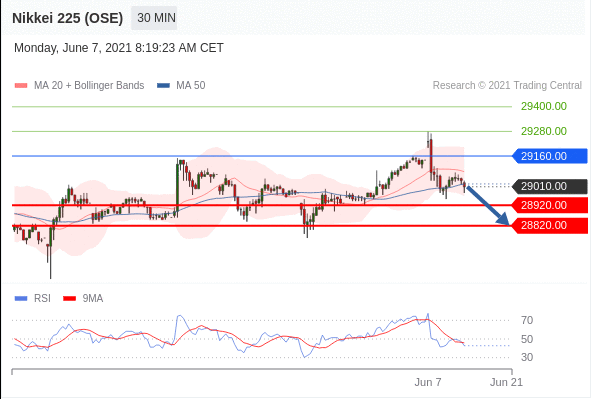The width and height of the screenshot is (601, 401).
Task: Click the 9MA legend swatch
Action: (x=69, y=298)
